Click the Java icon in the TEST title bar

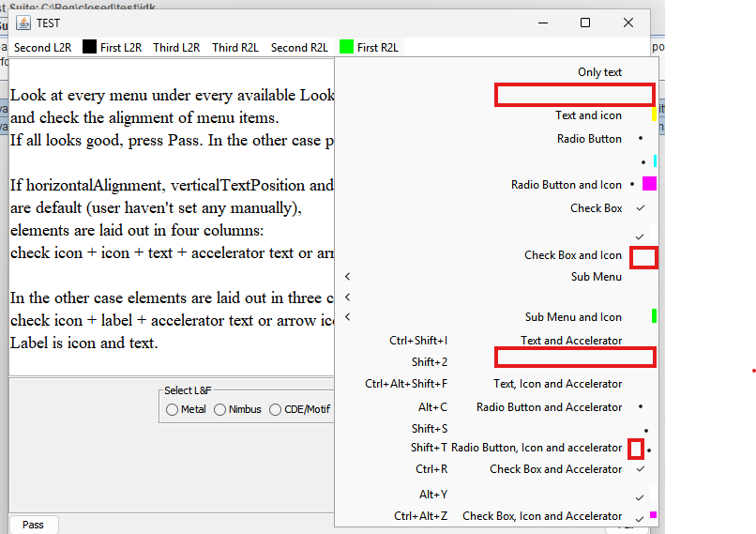23,23
